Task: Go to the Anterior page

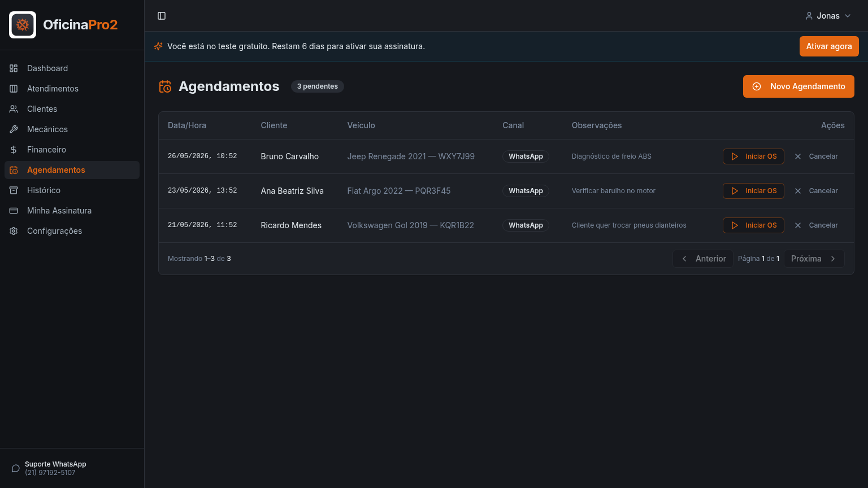Action: click(703, 259)
